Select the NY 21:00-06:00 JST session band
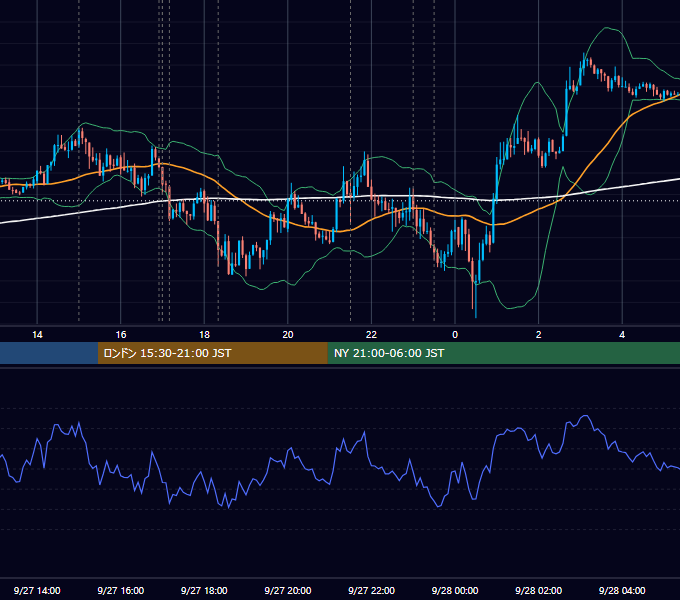Viewport: 680px width, 600px height. pyautogui.click(x=503, y=353)
